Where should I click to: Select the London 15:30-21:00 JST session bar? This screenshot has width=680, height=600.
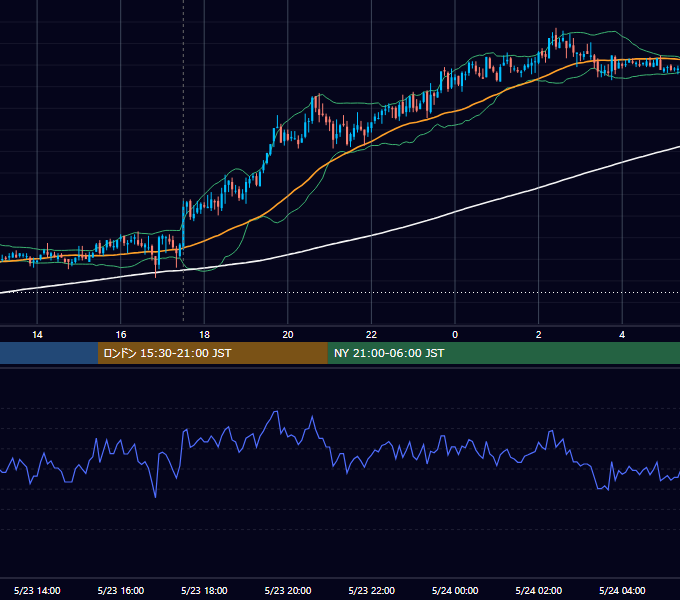coord(212,353)
